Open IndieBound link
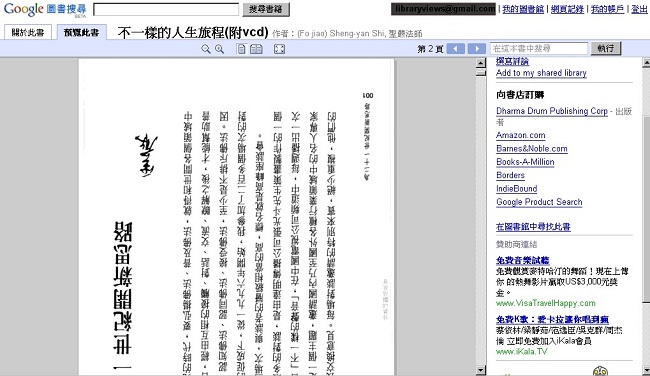Viewport: 650px width, 376px height. tap(517, 189)
